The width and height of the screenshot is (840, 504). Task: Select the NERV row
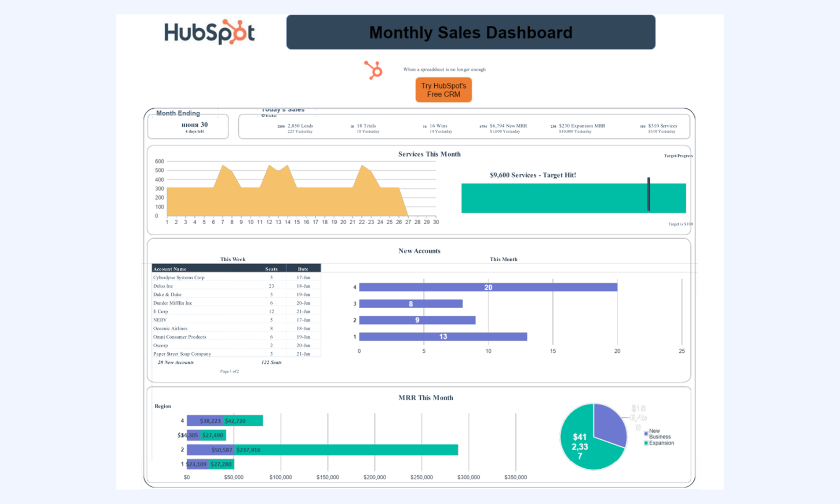236,320
